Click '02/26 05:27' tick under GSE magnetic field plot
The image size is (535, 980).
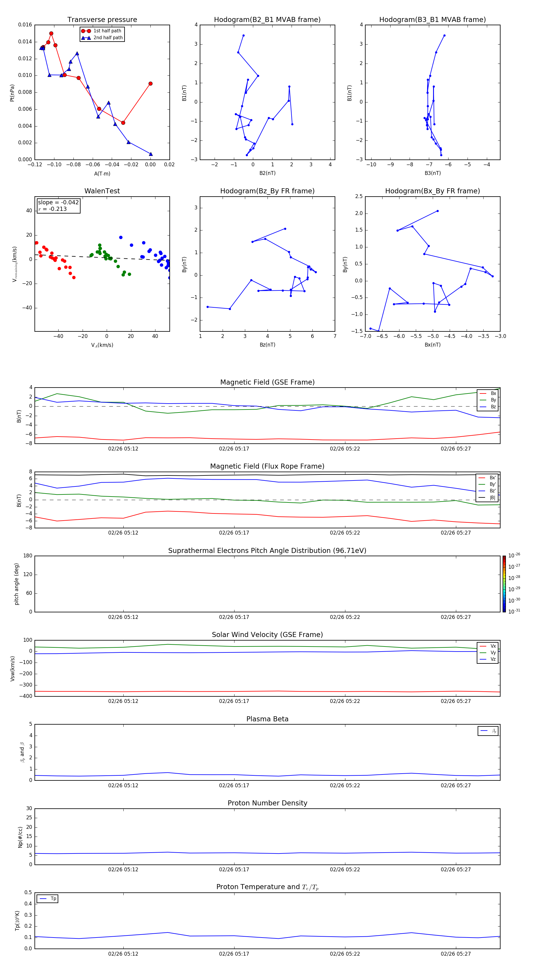[x=455, y=448]
